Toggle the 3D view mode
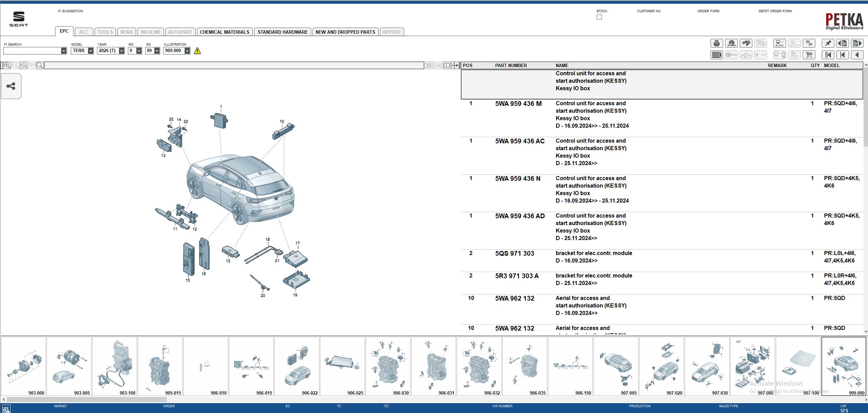Image resolution: width=868 pixels, height=413 pixels. coord(428,65)
